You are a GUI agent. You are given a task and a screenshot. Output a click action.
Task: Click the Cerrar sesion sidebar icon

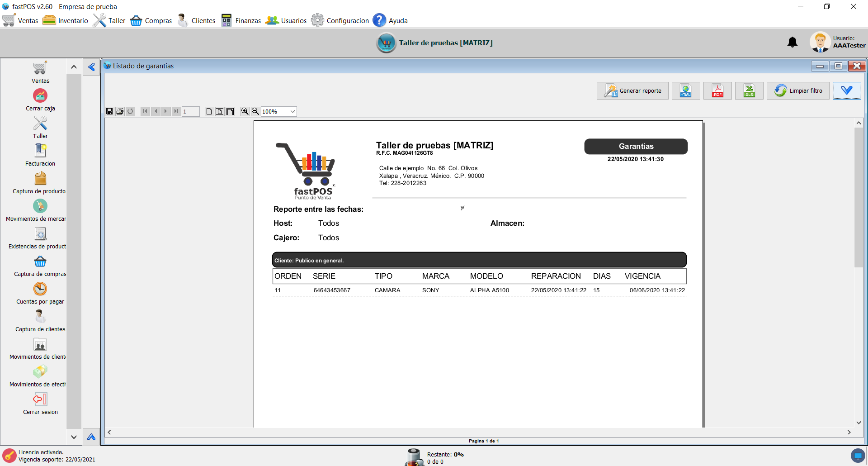pyautogui.click(x=40, y=399)
